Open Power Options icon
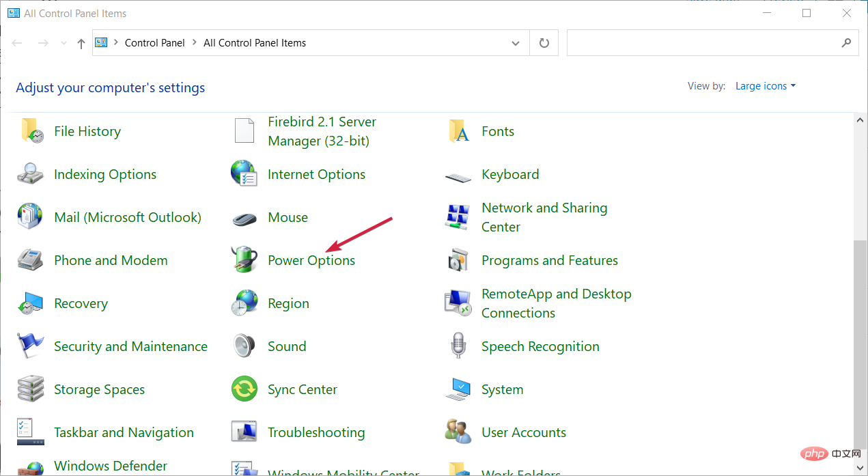Image resolution: width=868 pixels, height=476 pixels. pos(244,260)
